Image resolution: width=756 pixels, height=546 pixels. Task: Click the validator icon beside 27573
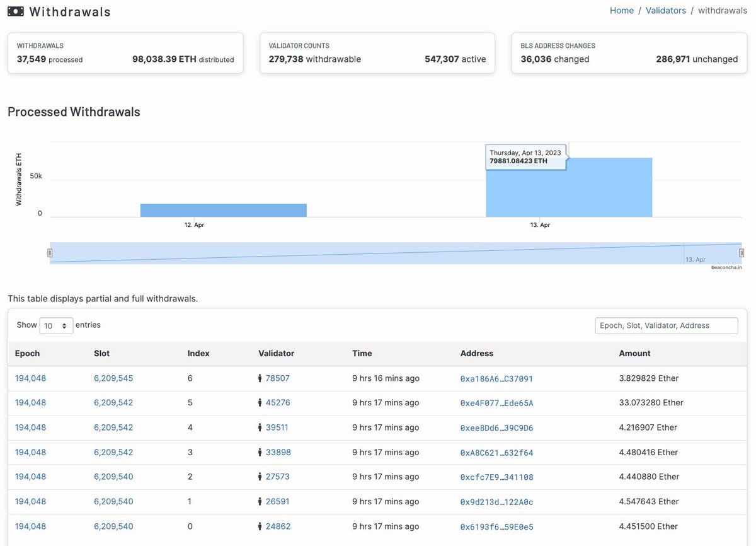(x=261, y=477)
